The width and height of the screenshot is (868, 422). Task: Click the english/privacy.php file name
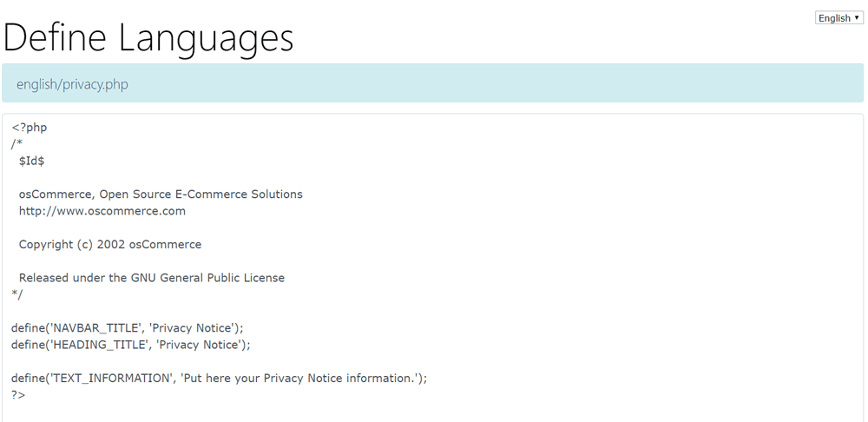pyautogui.click(x=72, y=84)
